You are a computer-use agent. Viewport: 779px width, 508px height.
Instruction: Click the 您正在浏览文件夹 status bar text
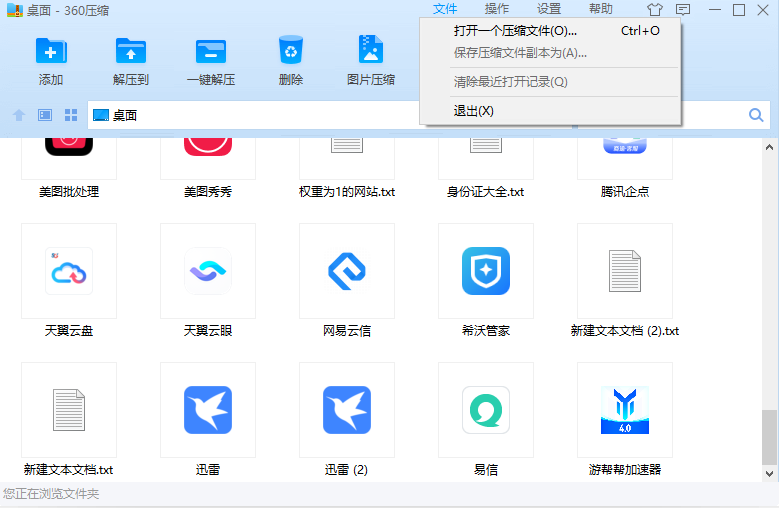click(51, 494)
